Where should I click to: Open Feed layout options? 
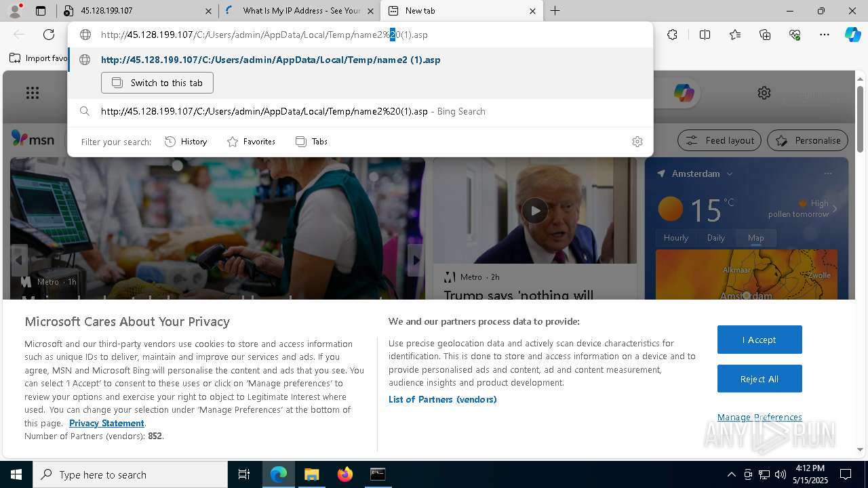pos(719,140)
